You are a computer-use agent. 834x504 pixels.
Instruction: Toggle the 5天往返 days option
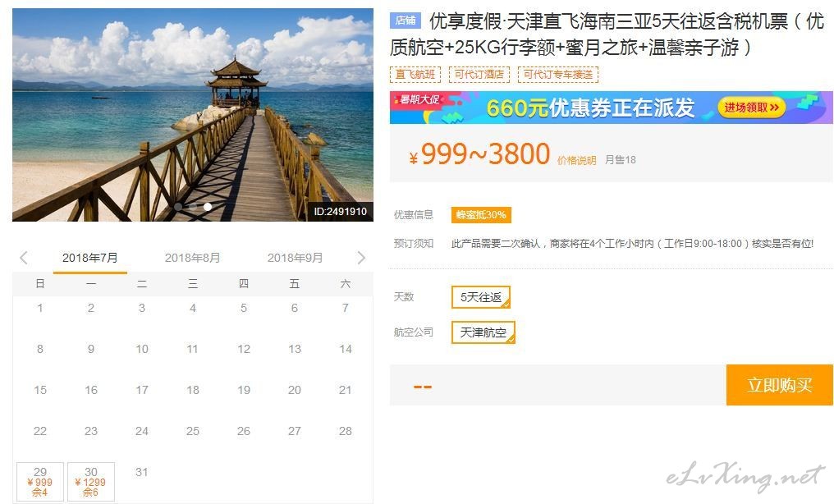481,297
